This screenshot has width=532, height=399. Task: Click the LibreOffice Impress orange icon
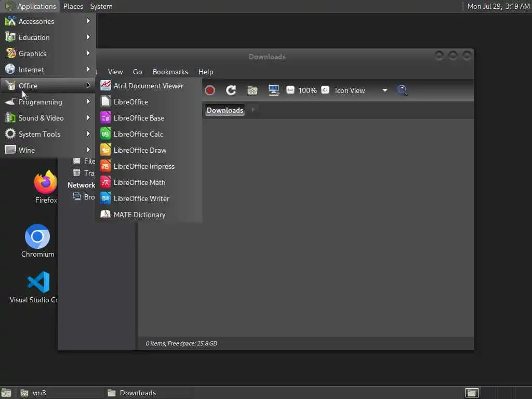pyautogui.click(x=105, y=166)
